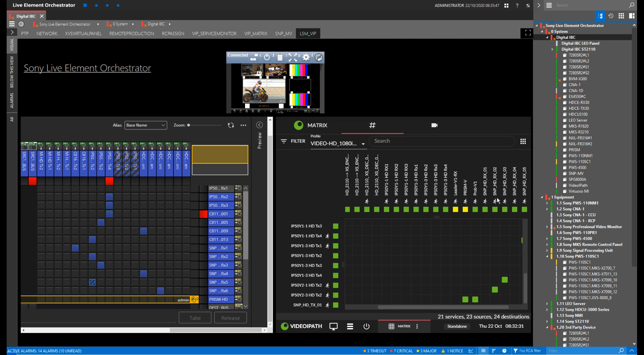The image size is (644, 355).
Task: Collapse the 1.10 Sony PWS-110SC1 node
Action: pyautogui.click(x=547, y=256)
